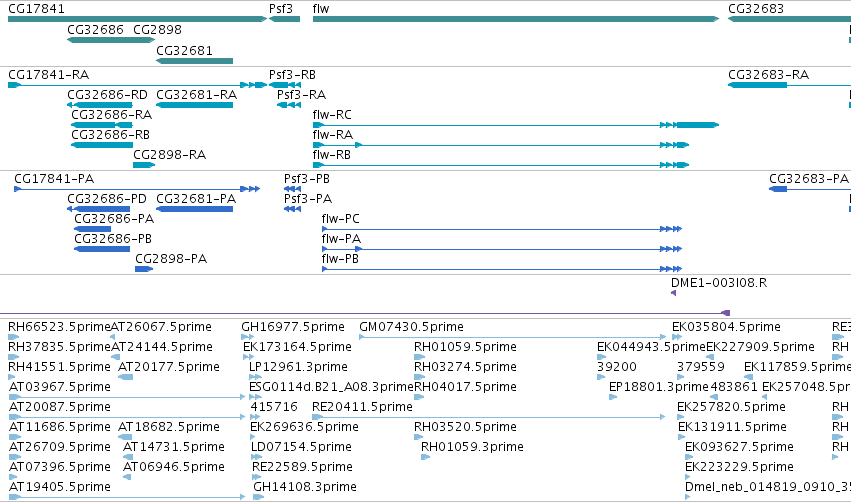Select the CG32686-RB transcript label
This screenshot has width=851, height=502.
[111, 135]
